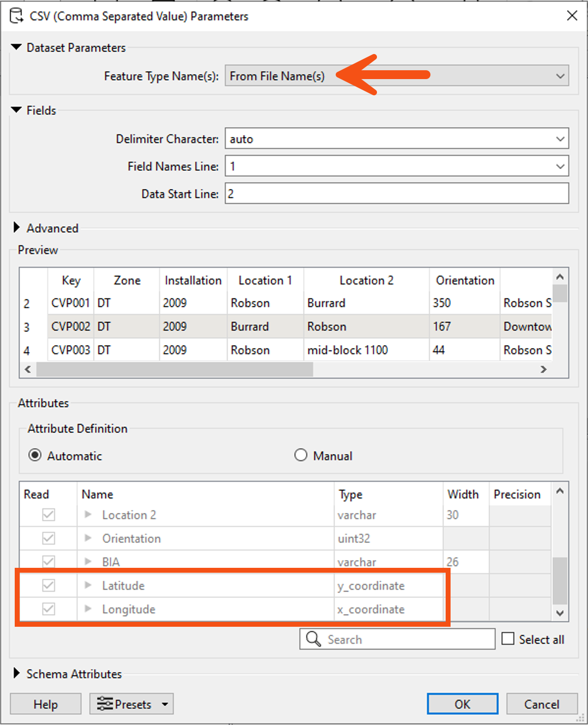
Task: Open the Feature Type Name(s) dropdown
Action: point(560,76)
